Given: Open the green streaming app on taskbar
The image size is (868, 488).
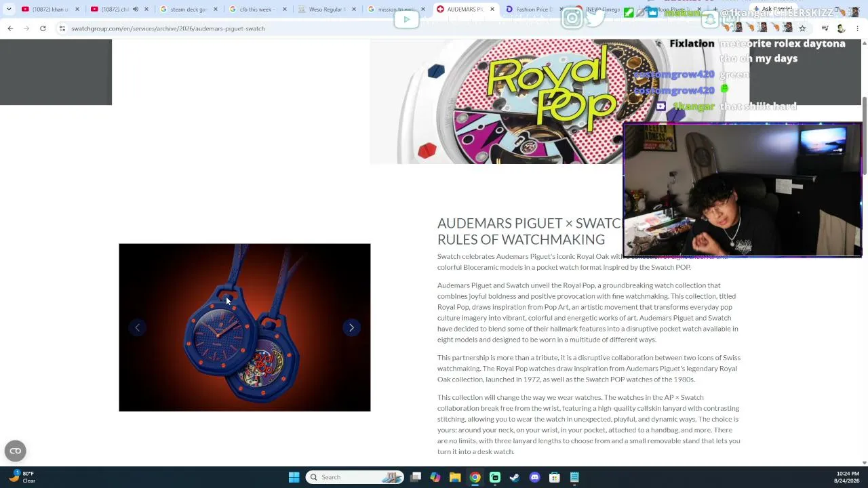Looking at the screenshot, I should pos(495,477).
